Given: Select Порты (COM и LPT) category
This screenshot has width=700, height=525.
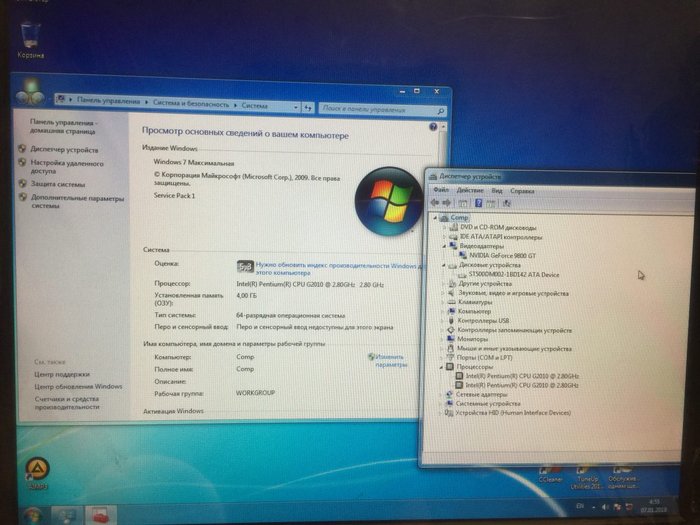Looking at the screenshot, I should pyautogui.click(x=484, y=358).
